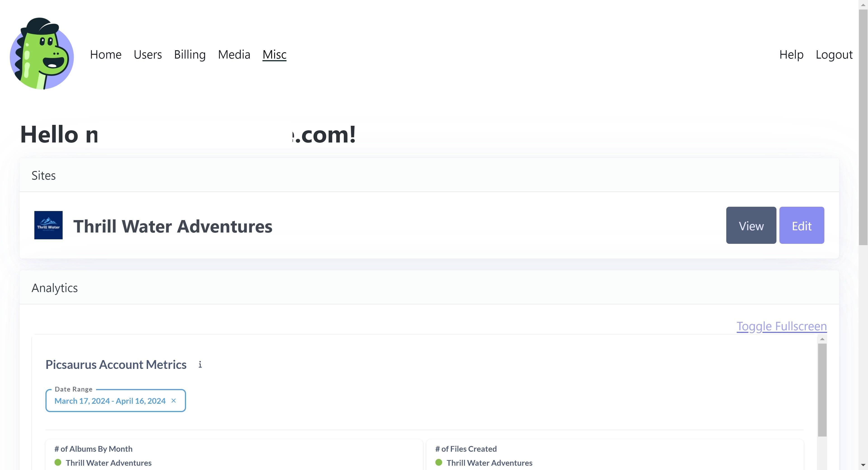Click the Thrill Water site logo thumbnail

coord(48,225)
